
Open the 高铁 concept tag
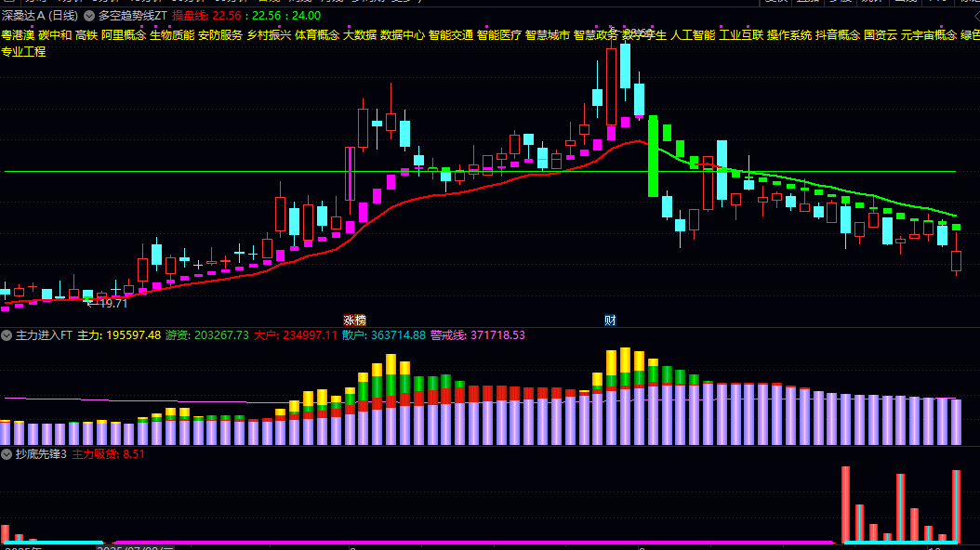click(86, 35)
